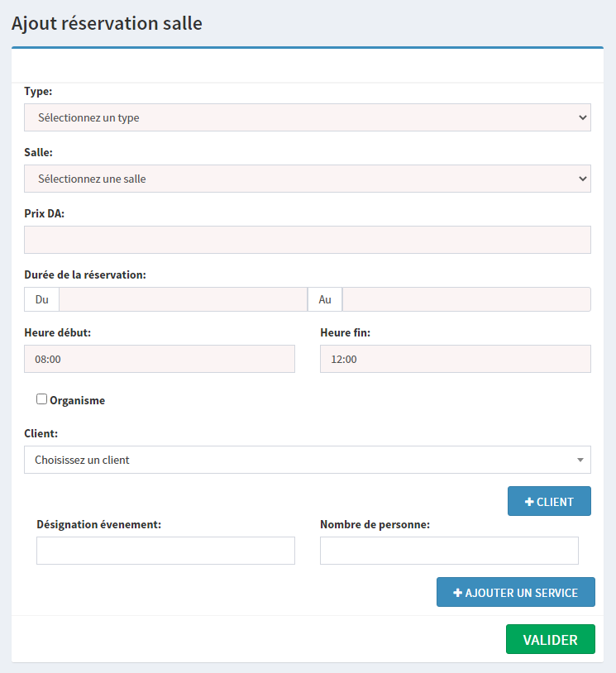
Task: Select the Heure fin time field
Action: [x=455, y=360]
